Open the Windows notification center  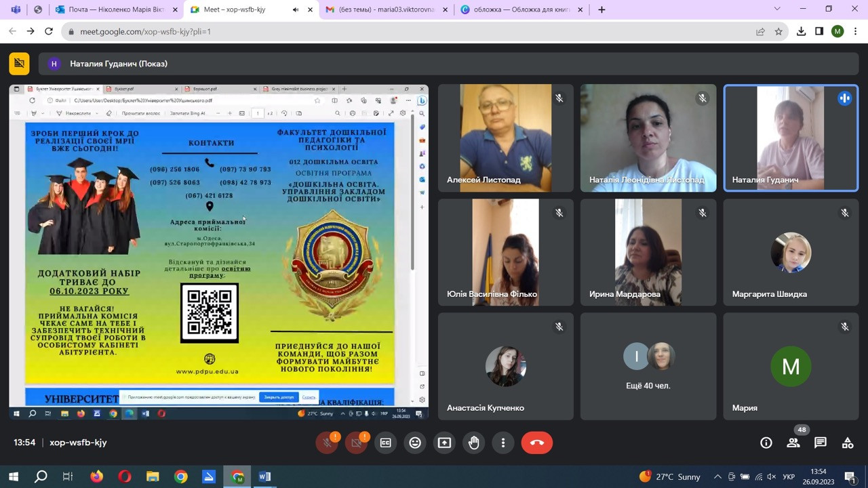(850, 476)
